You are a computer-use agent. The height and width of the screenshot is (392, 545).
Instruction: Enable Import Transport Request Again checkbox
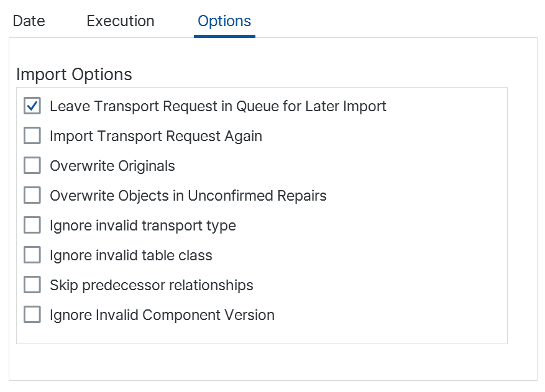click(32, 135)
